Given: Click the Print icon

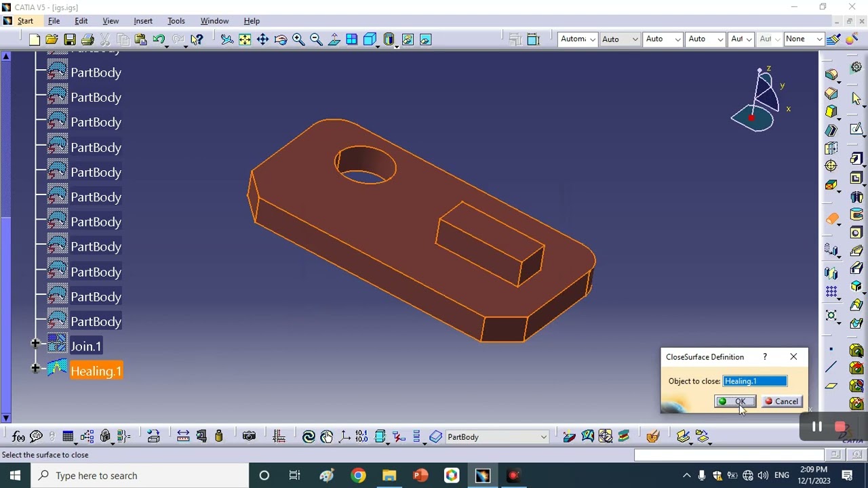Looking at the screenshot, I should [87, 39].
